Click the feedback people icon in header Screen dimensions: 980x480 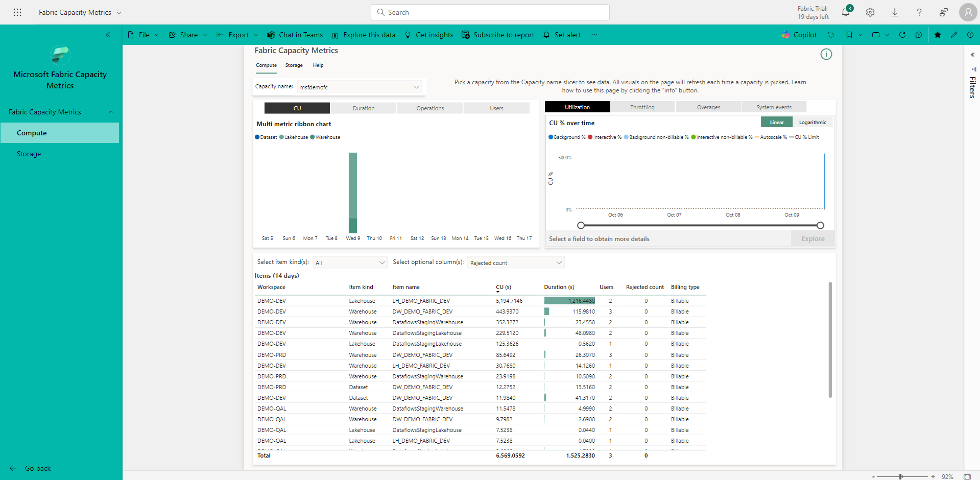pos(944,12)
